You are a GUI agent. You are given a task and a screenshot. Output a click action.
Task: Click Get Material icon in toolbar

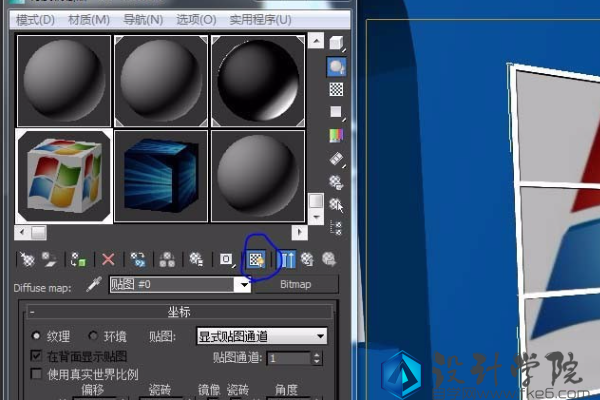click(27, 260)
